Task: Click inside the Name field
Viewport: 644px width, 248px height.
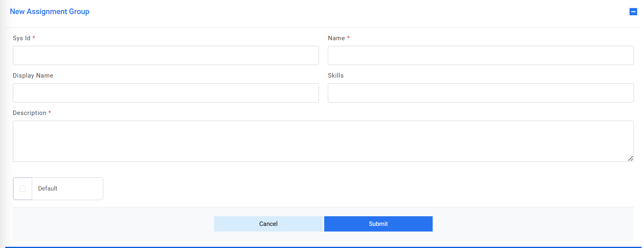Action: [x=480, y=55]
